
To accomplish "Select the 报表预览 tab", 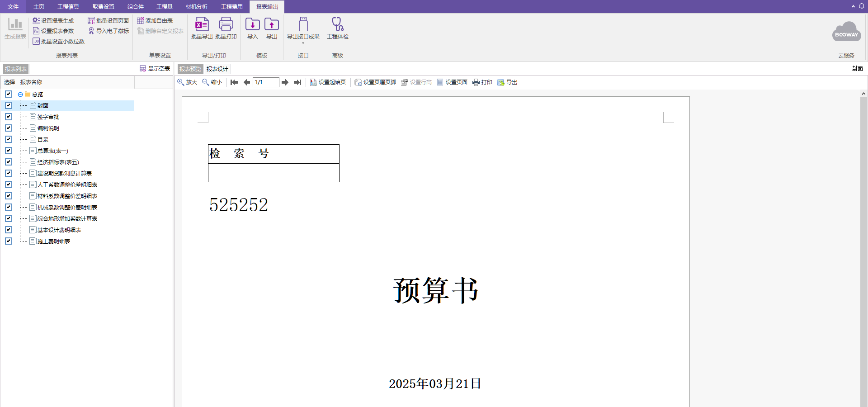I will [x=190, y=69].
